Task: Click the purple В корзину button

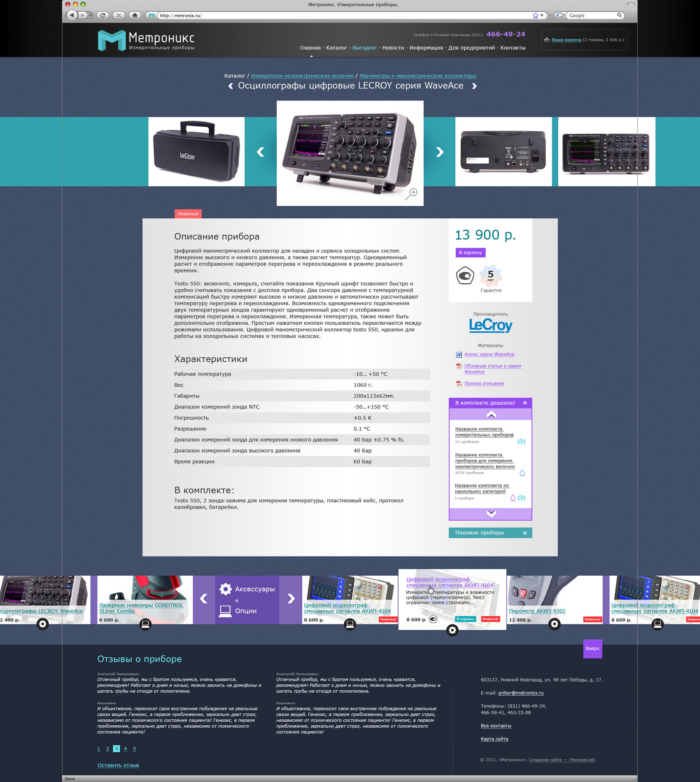Action: click(470, 253)
